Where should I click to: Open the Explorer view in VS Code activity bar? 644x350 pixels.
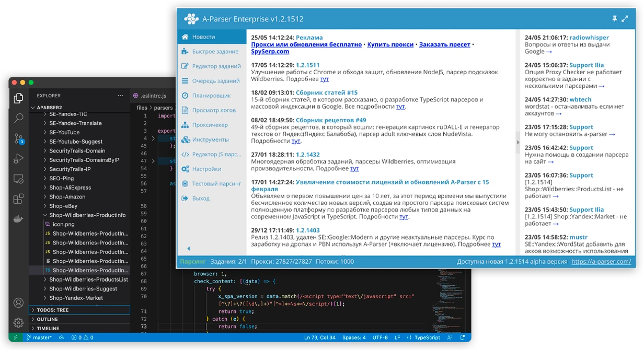(x=18, y=98)
